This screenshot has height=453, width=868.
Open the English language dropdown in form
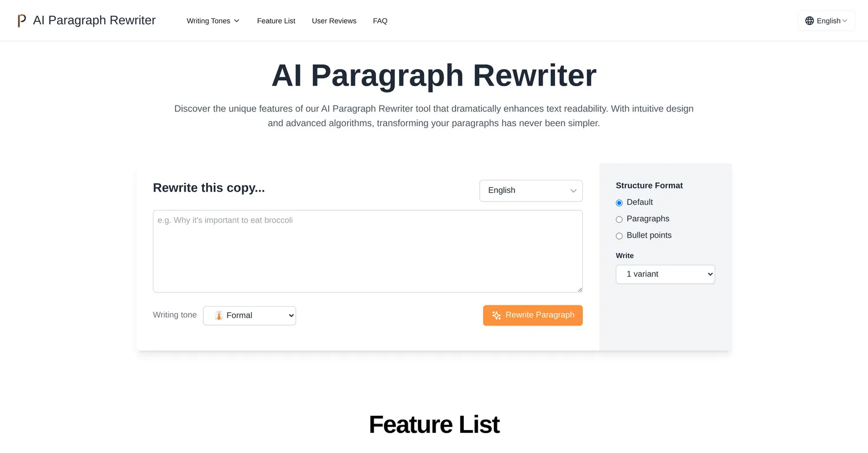pos(531,191)
